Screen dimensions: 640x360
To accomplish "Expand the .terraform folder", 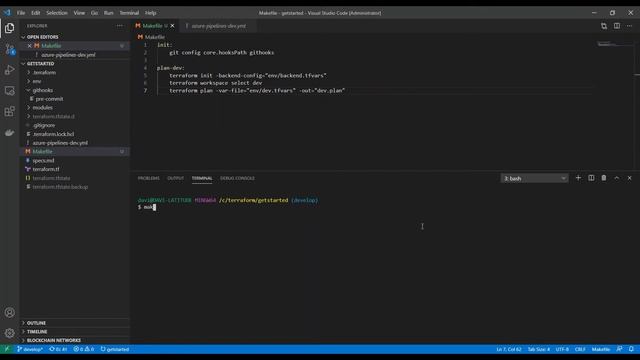I will tap(44, 72).
